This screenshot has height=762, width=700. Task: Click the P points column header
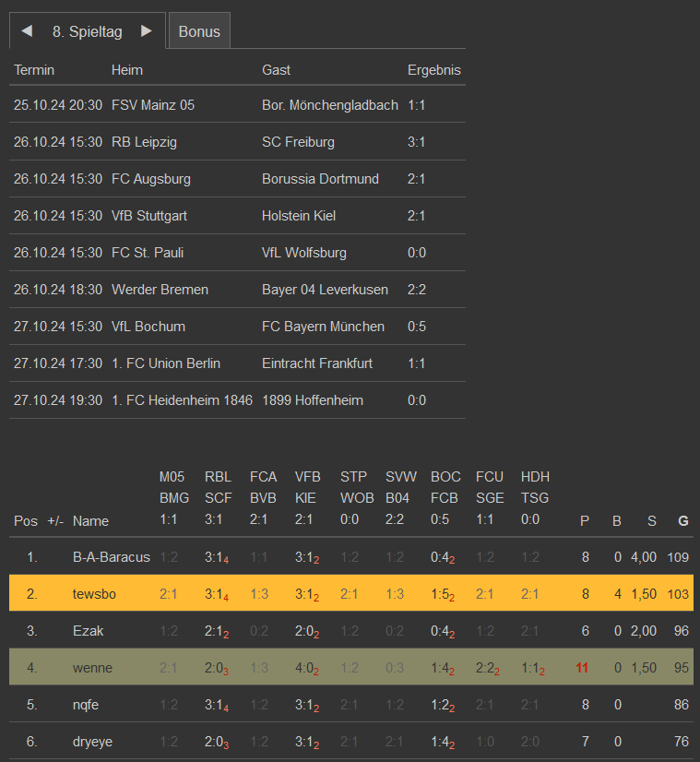[584, 521]
